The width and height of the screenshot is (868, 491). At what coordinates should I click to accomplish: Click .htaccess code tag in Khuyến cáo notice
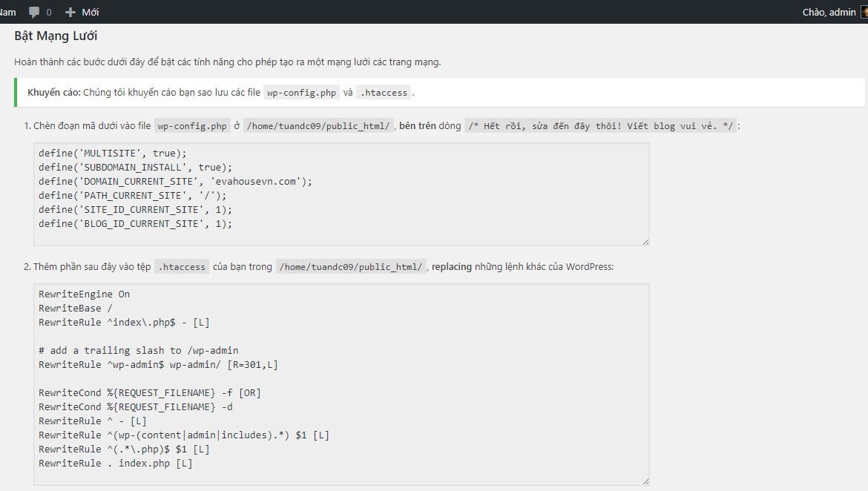[383, 93]
